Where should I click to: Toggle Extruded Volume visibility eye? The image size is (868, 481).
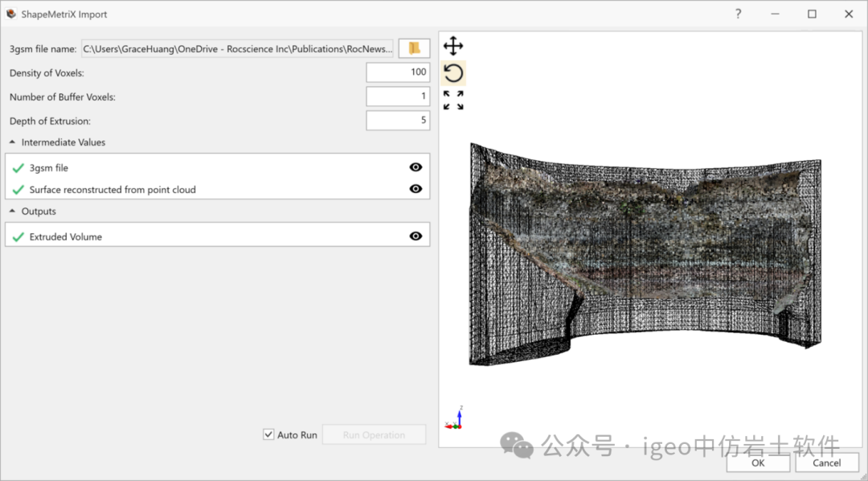416,236
